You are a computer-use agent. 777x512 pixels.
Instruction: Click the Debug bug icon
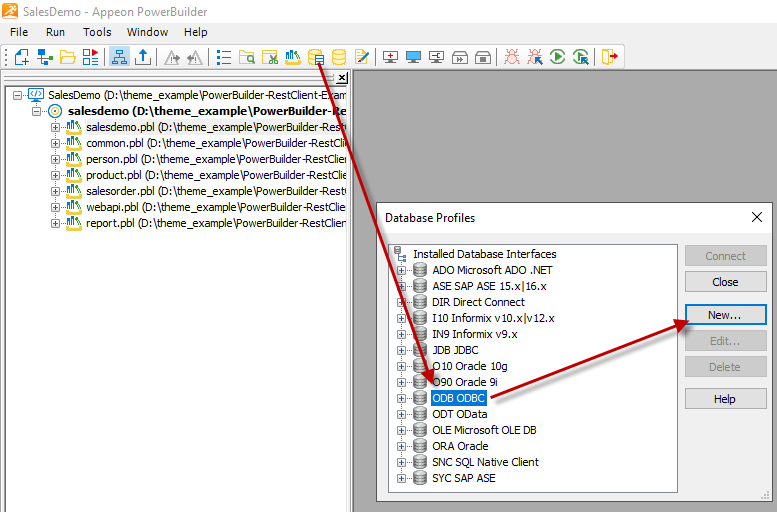click(512, 57)
